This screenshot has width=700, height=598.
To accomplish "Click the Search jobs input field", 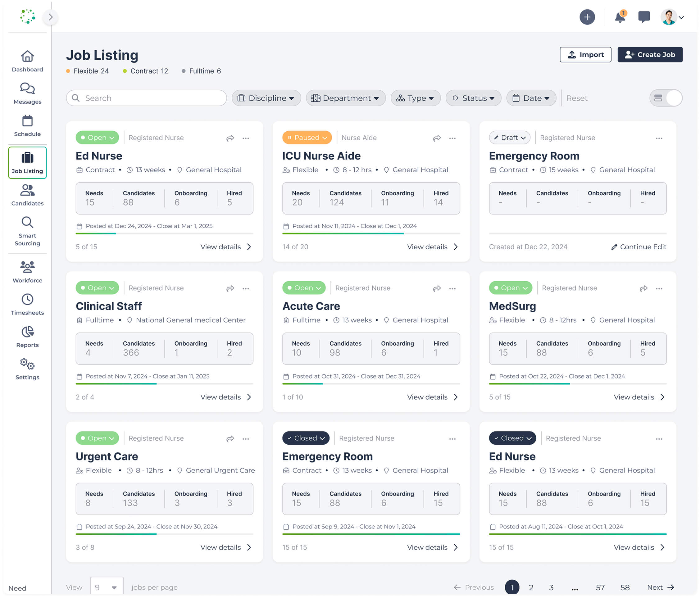I will [x=146, y=98].
